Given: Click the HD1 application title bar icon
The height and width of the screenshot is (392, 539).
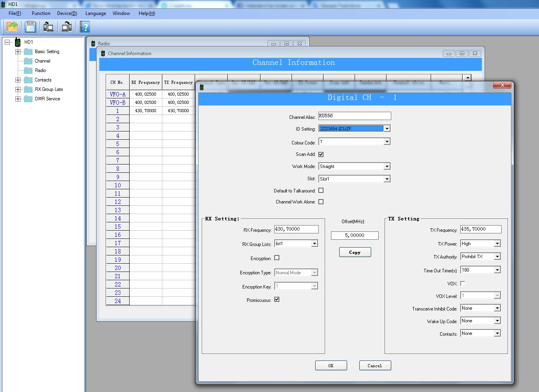Looking at the screenshot, I should click(4, 4).
